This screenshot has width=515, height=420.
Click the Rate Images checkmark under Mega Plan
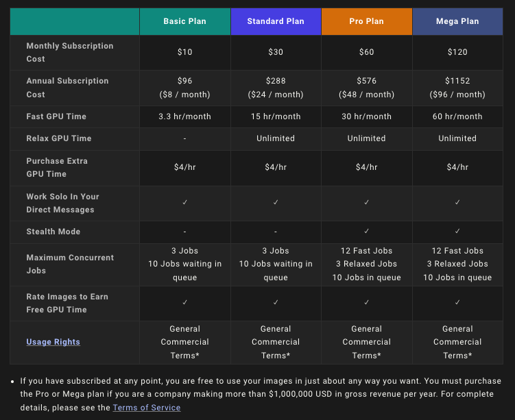point(457,303)
